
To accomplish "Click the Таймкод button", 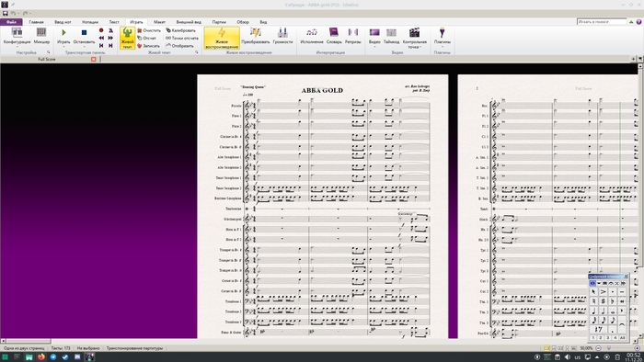I will [391, 36].
